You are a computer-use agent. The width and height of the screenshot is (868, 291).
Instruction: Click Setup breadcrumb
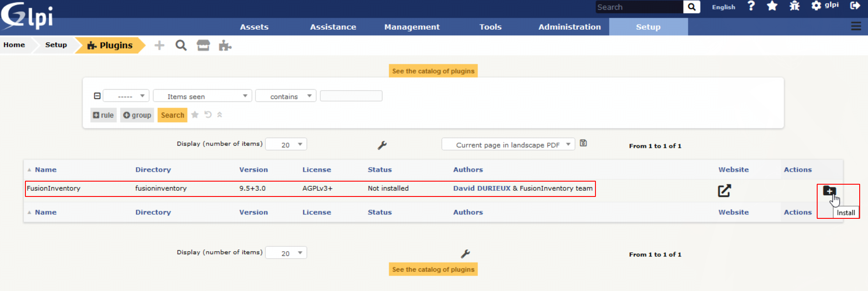56,45
